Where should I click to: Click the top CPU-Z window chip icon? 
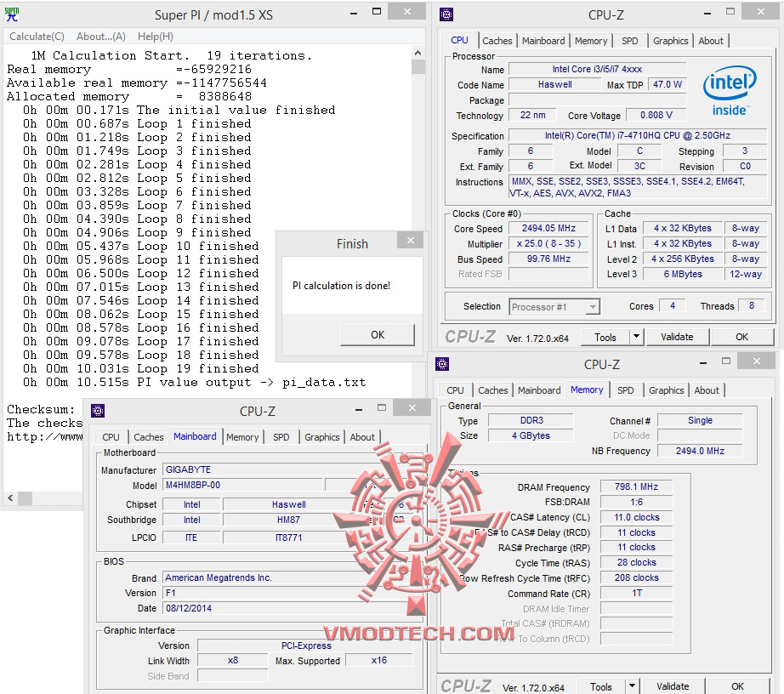(446, 14)
